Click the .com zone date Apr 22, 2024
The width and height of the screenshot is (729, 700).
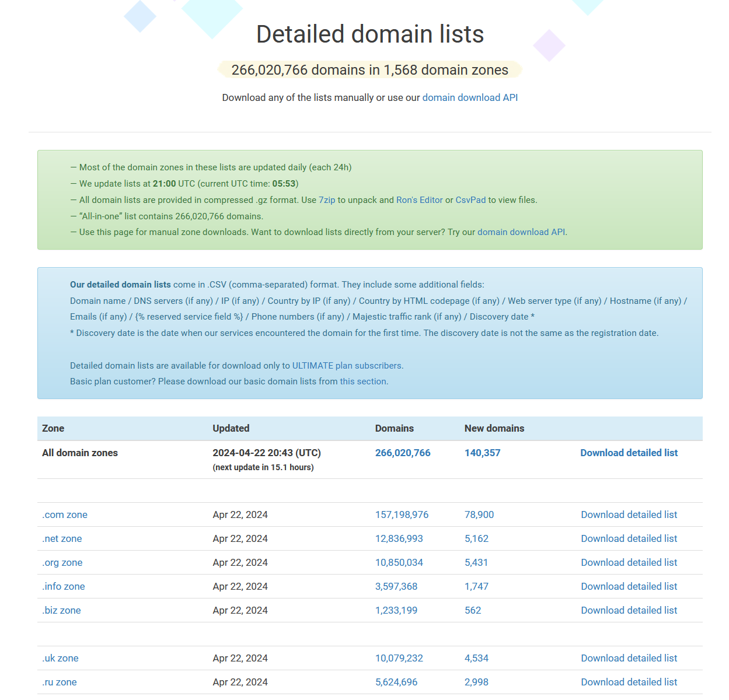pos(240,514)
